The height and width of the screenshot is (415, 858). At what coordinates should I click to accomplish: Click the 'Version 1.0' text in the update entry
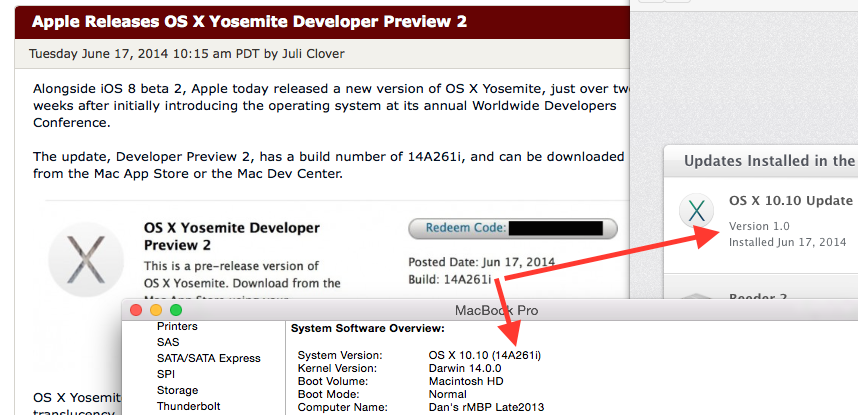pyautogui.click(x=760, y=226)
